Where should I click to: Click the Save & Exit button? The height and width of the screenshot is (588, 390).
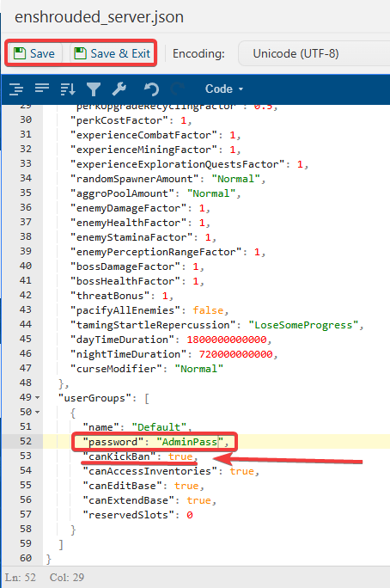click(x=112, y=53)
